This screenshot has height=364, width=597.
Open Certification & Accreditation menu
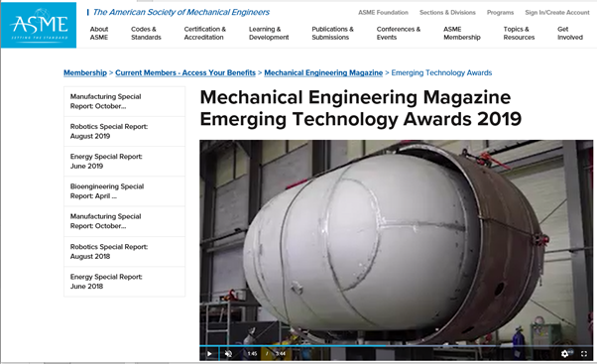pyautogui.click(x=205, y=33)
